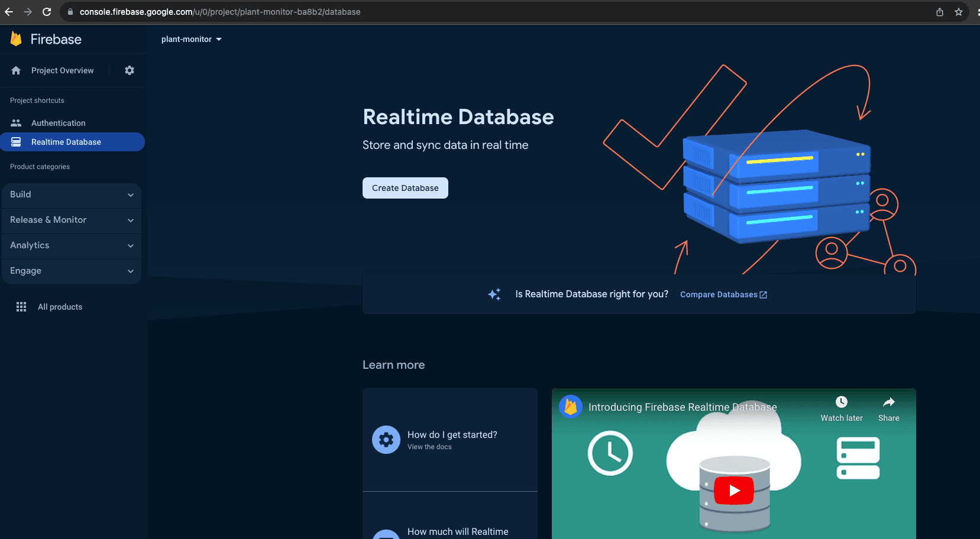The height and width of the screenshot is (539, 980).
Task: Bookmark this page with star icon
Action: (x=959, y=12)
